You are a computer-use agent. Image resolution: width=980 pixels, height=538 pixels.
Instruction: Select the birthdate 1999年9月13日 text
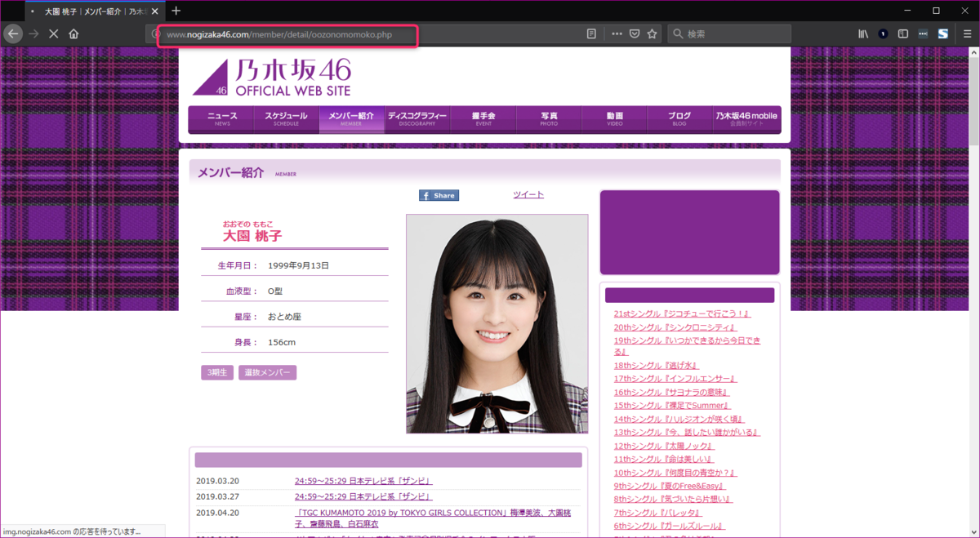(x=298, y=265)
